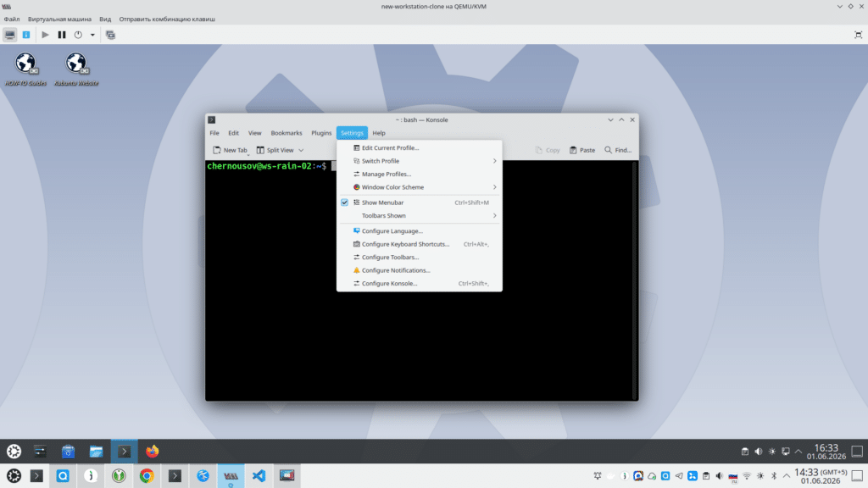Show virtual hardware details info icon
This screenshot has height=488, width=868.
tap(26, 35)
